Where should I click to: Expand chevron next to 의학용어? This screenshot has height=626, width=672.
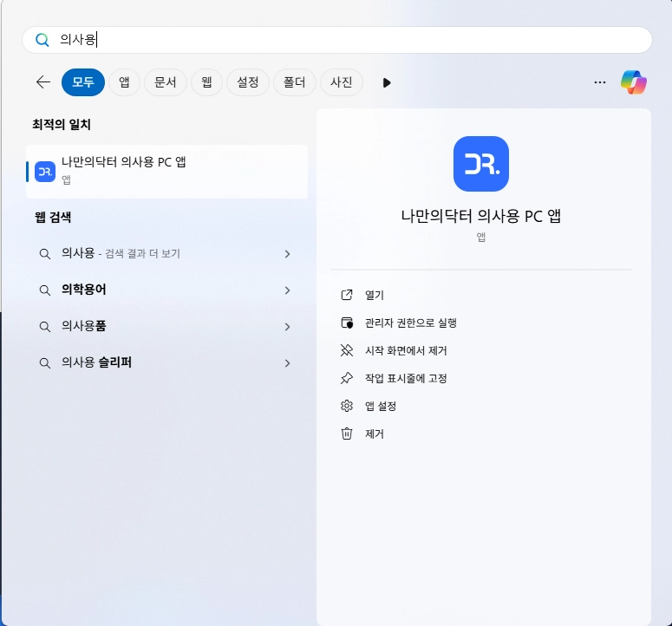coord(287,290)
